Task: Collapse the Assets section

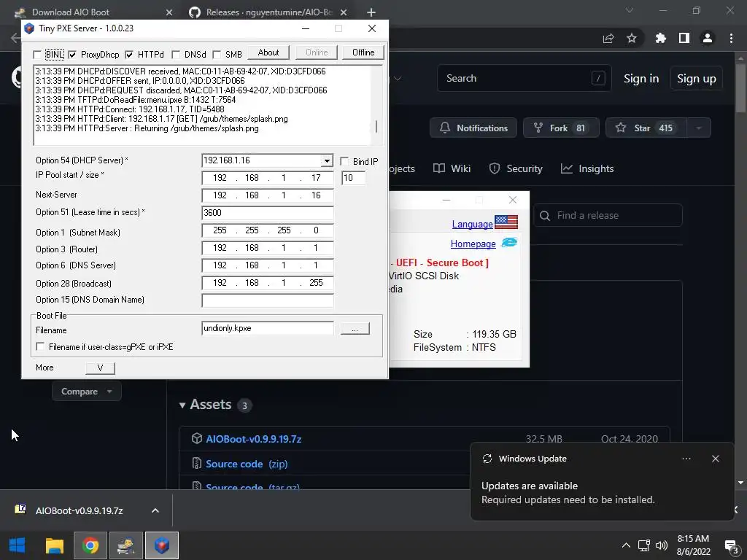Action: click(182, 405)
